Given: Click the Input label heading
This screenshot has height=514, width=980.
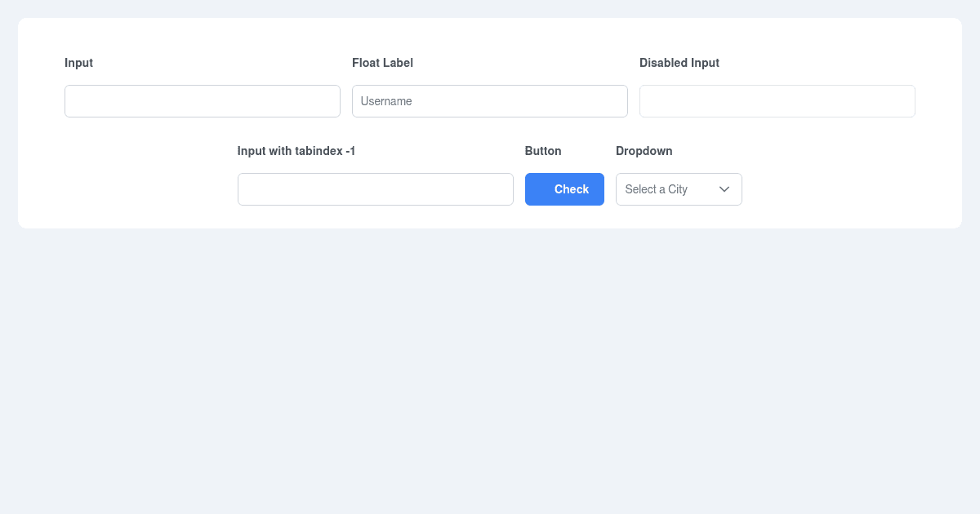Looking at the screenshot, I should click(78, 63).
